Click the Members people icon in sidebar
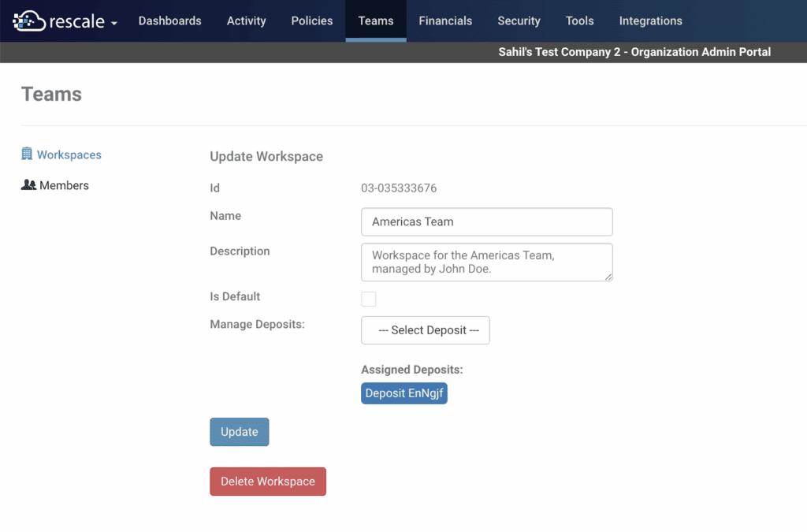 (x=28, y=185)
